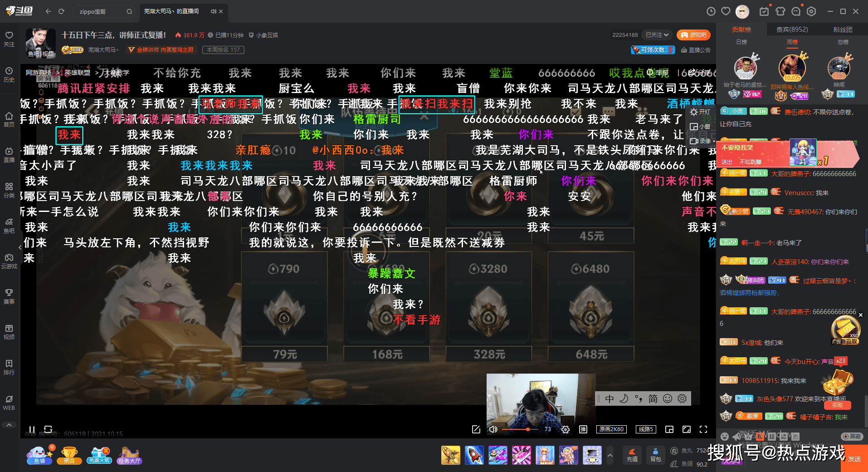Open the 原画2K60 quality selector
Viewport: 868px width, 472px height.
[612, 429]
